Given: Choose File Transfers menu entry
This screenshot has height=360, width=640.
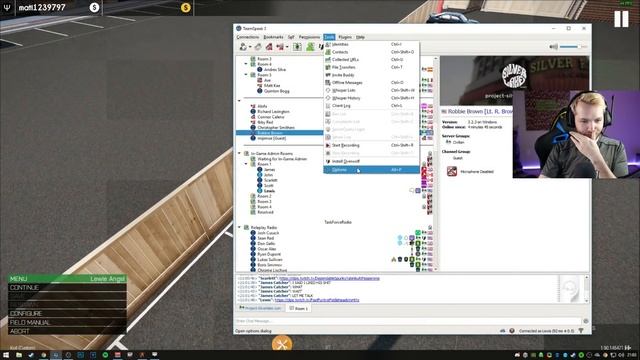Looking at the screenshot, I should tap(371, 67).
